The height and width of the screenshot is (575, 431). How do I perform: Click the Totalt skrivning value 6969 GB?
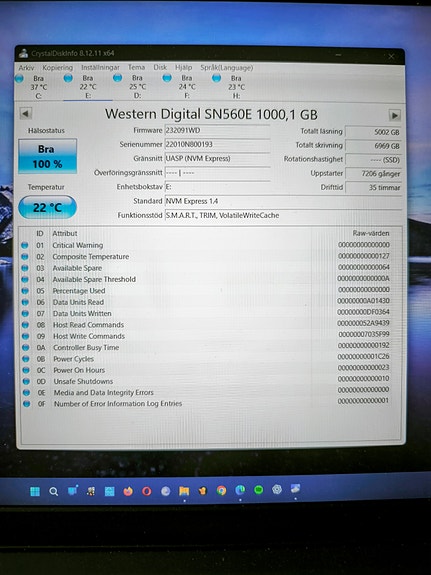pyautogui.click(x=373, y=146)
